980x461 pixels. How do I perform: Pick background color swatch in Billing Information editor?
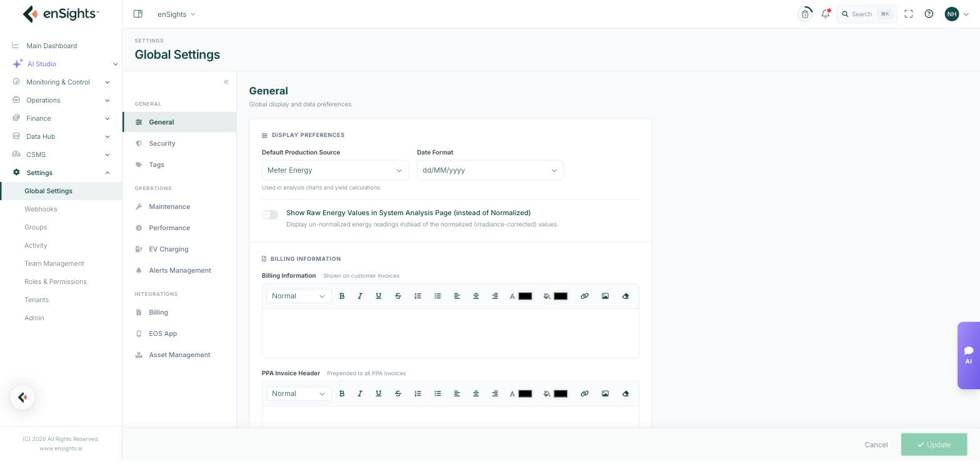tap(561, 296)
